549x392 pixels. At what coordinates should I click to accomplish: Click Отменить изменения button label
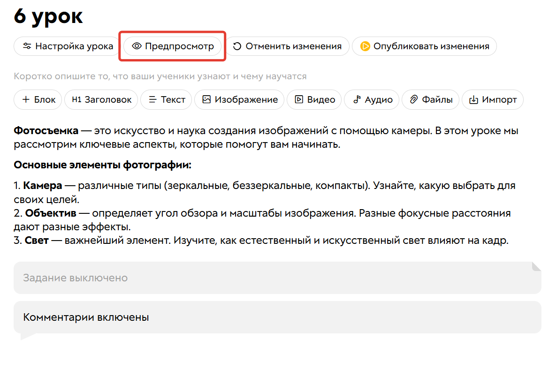point(293,46)
